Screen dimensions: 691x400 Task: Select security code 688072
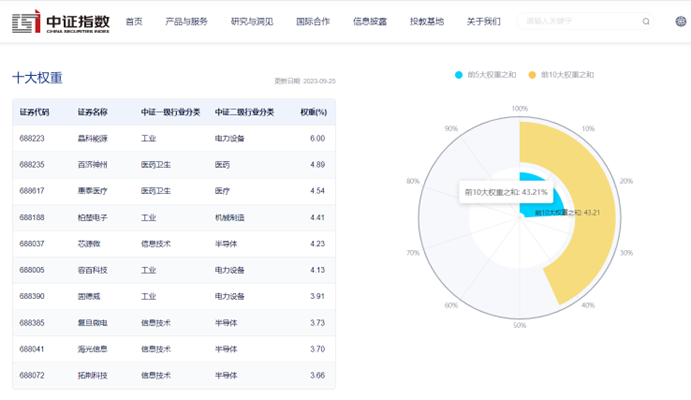(32, 375)
